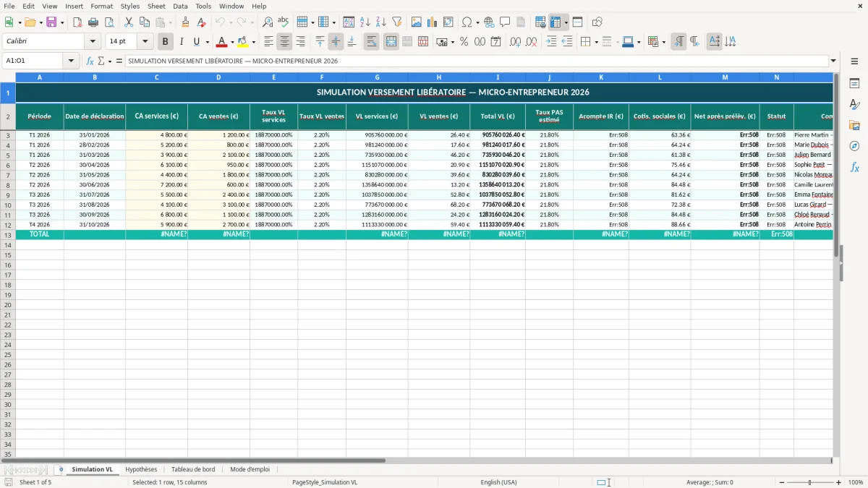Toggle Center Vertically alignment

click(x=336, y=42)
